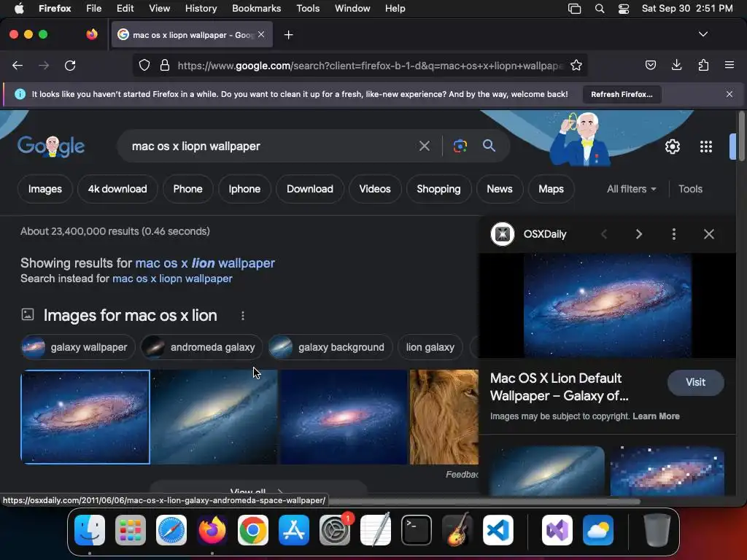
Task: Switch to the Images filter tab
Action: 44,189
